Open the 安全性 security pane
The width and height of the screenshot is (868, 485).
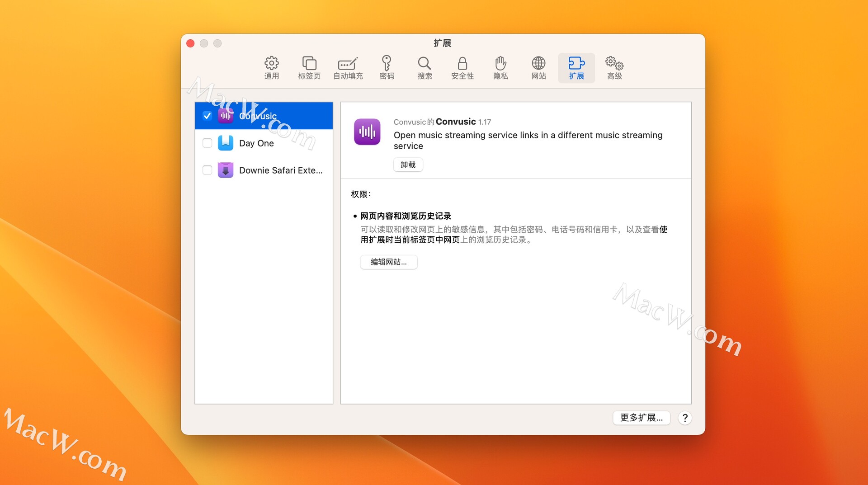click(x=462, y=68)
